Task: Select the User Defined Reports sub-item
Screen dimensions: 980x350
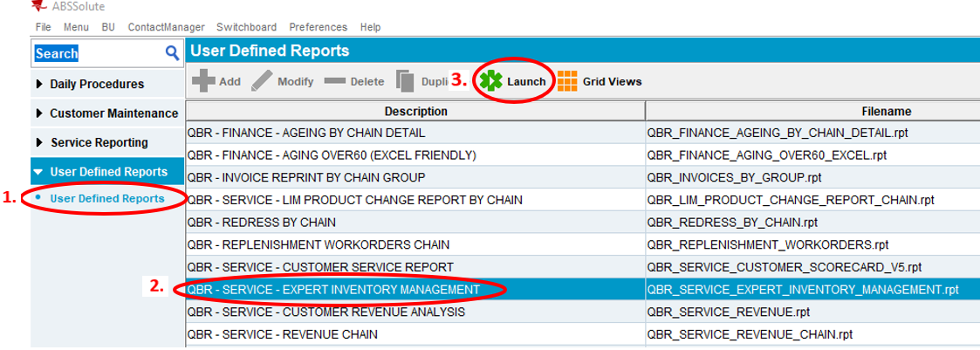Action: pyautogui.click(x=107, y=199)
